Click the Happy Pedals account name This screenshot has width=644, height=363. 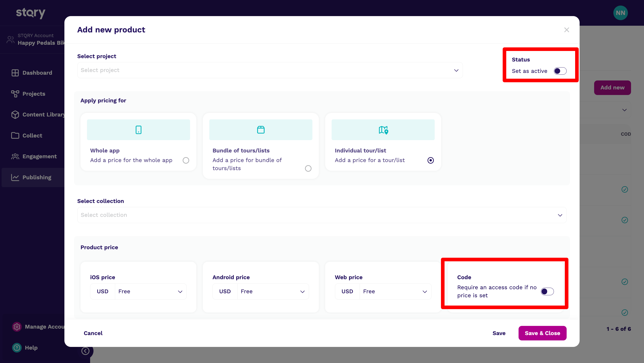coord(41,43)
